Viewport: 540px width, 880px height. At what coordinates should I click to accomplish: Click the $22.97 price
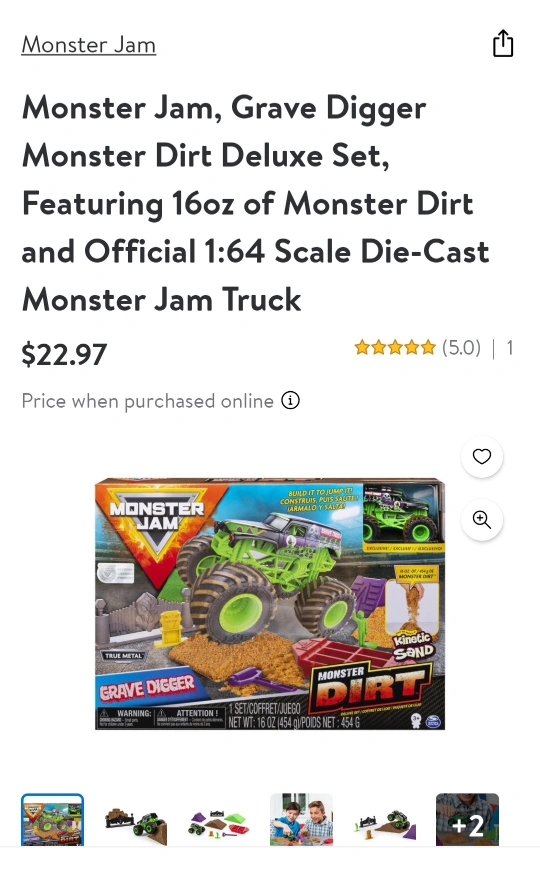coord(64,355)
